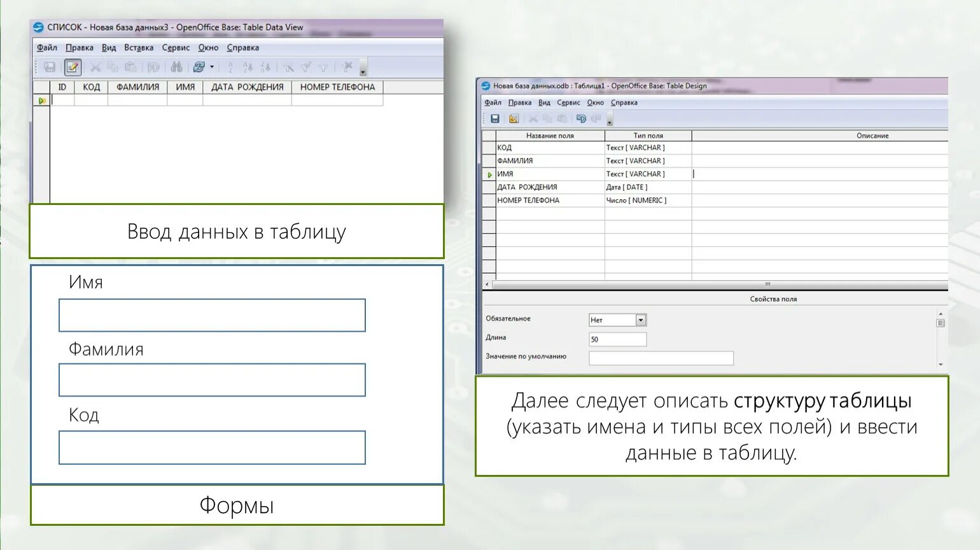
Task: Click Redo icon in Table Design toolbar
Action: click(x=596, y=118)
